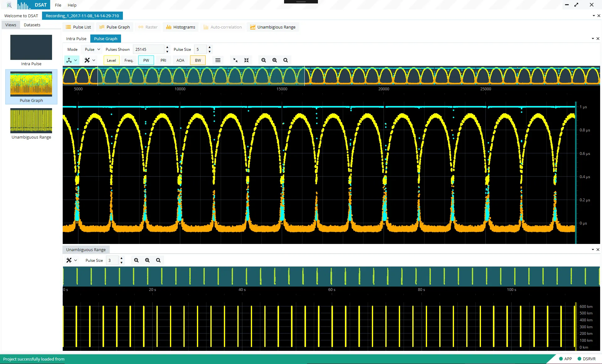Increase Pulse Size in Unambiguous Range
This screenshot has height=364, width=602.
tap(121, 258)
